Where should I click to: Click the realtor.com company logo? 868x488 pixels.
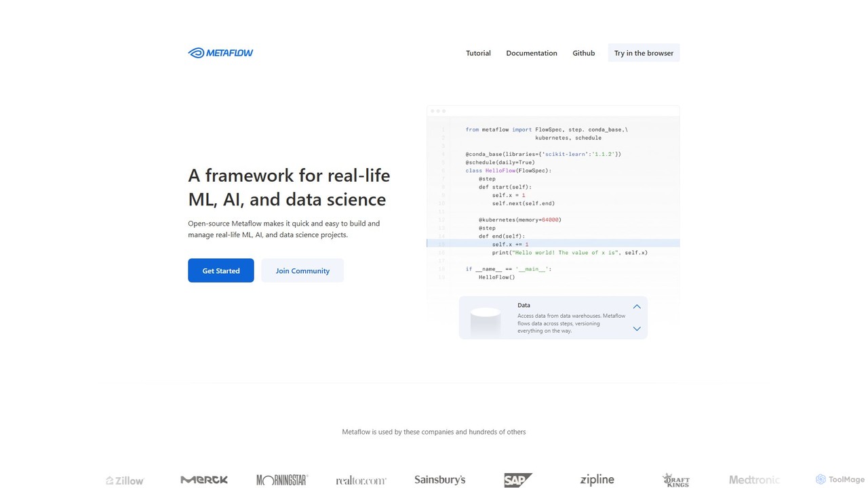[x=361, y=481]
